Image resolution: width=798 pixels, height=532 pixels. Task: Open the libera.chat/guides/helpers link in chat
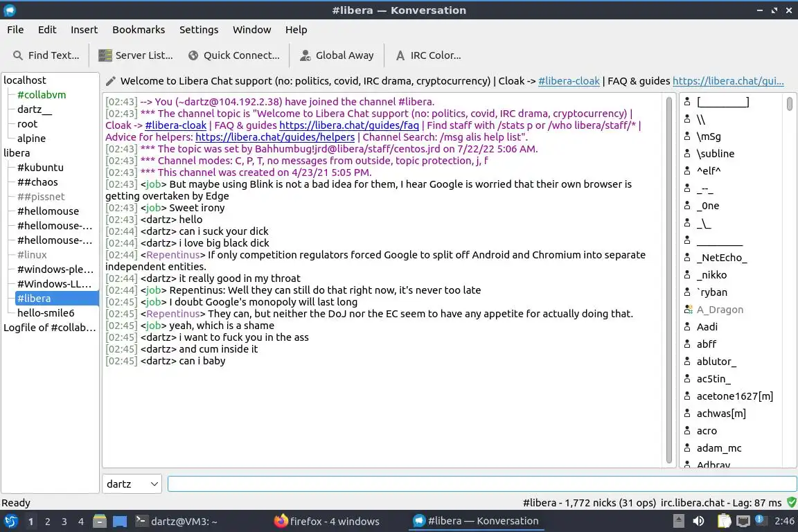[275, 137]
